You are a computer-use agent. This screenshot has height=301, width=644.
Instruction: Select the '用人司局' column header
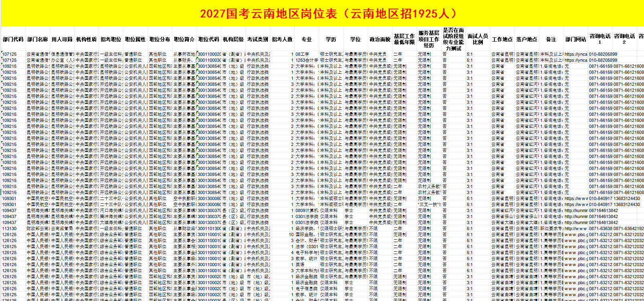(x=62, y=39)
